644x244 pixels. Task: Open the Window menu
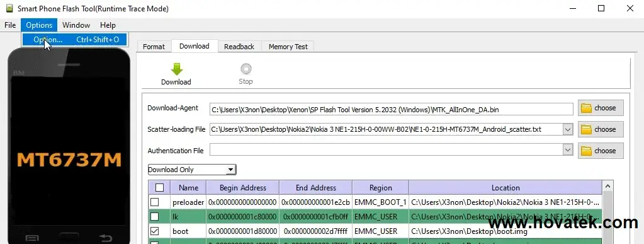pos(76,25)
